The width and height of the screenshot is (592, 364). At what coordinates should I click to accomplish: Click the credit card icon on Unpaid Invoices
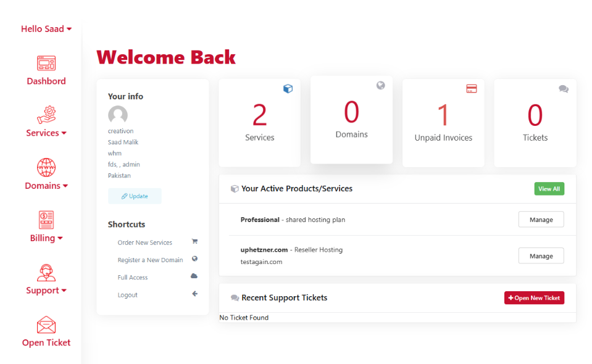471,88
